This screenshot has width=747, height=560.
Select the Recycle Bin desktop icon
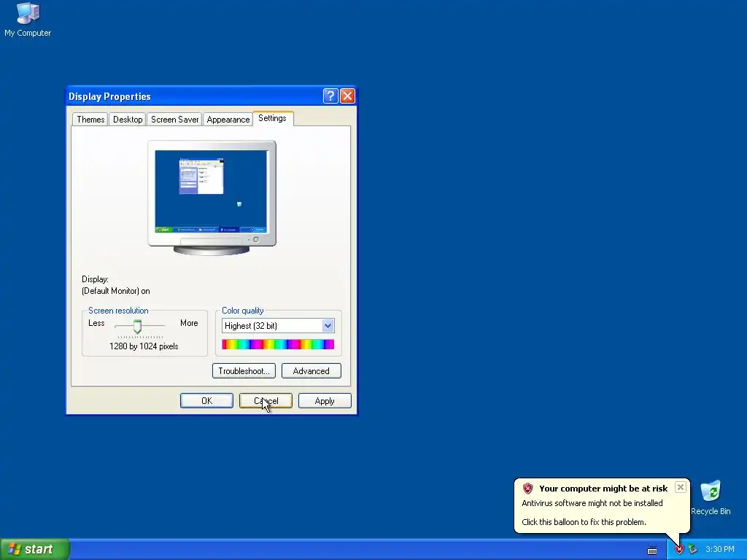tap(711, 497)
